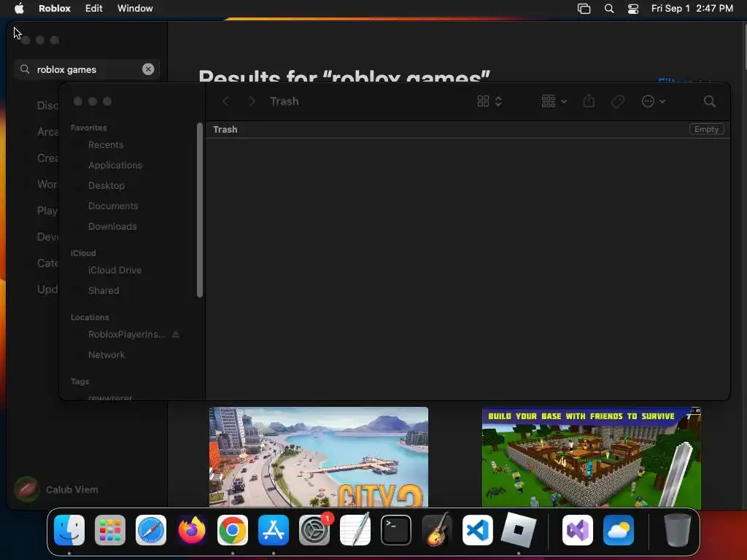This screenshot has width=747, height=560.
Task: Click the Stage Manager menu bar icon
Action: 584,9
